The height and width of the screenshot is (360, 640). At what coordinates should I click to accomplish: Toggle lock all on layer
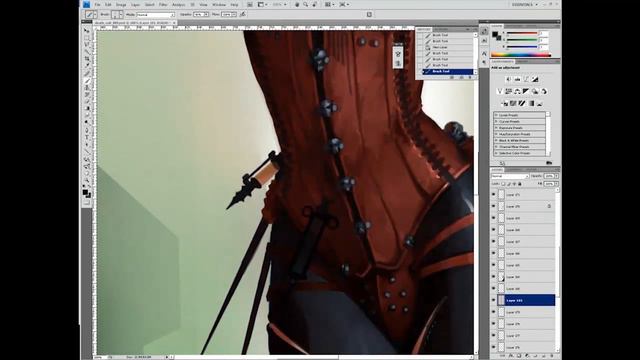519,184
